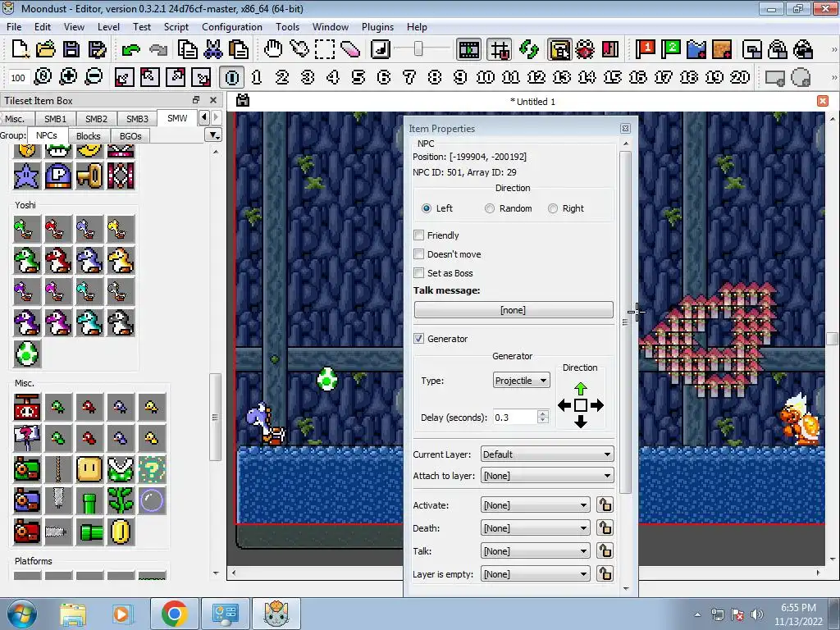Enable the Doesn't move checkbox
Viewport: 840px width, 630px height.
pos(419,254)
